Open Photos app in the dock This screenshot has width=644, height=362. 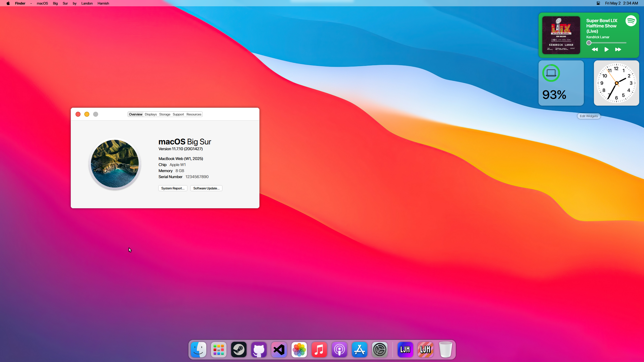299,349
